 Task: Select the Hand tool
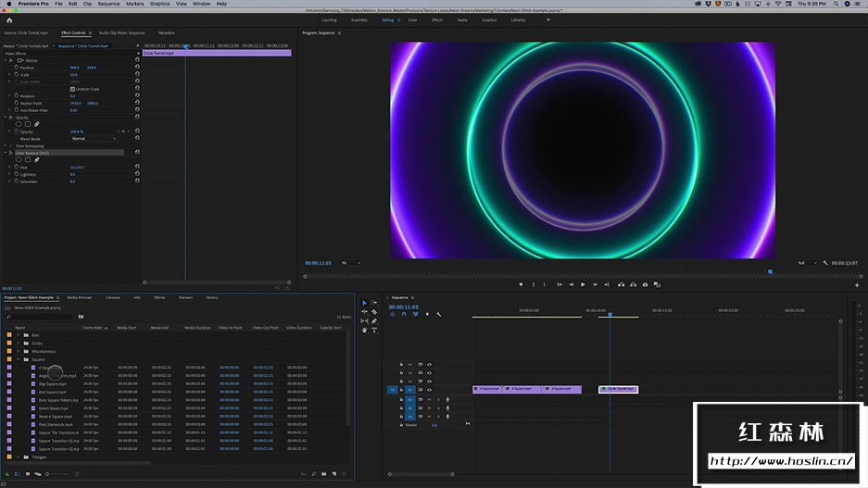[364, 330]
